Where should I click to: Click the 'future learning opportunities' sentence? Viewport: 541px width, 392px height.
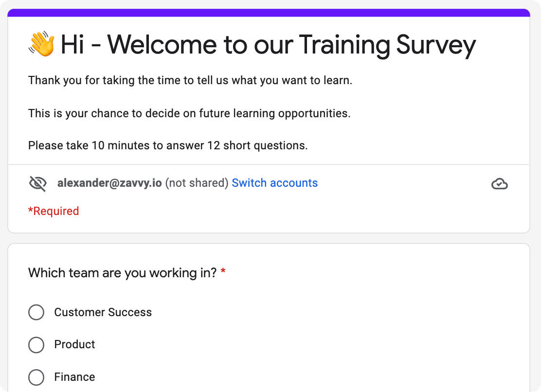189,113
